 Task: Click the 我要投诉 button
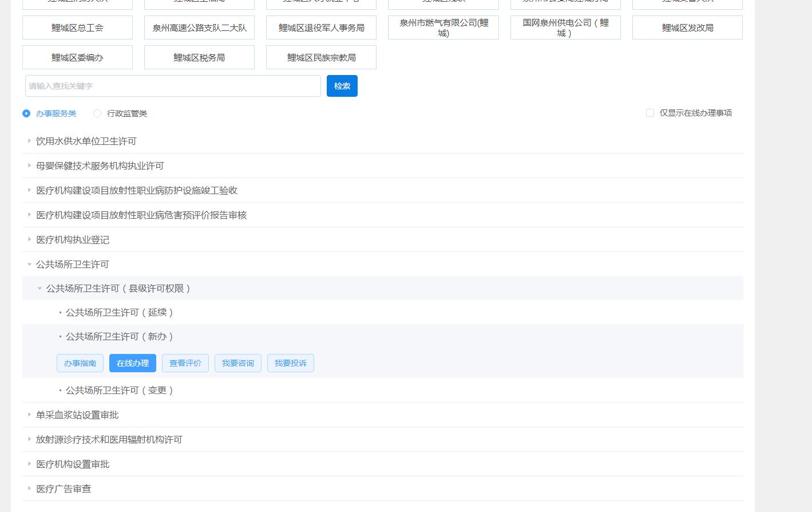tap(291, 363)
